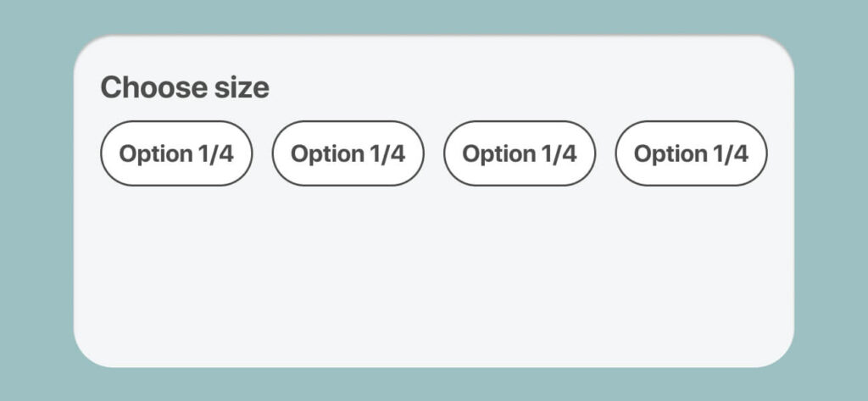Click the Choose size heading
Viewport: 868px width, 401px height.
pos(185,87)
